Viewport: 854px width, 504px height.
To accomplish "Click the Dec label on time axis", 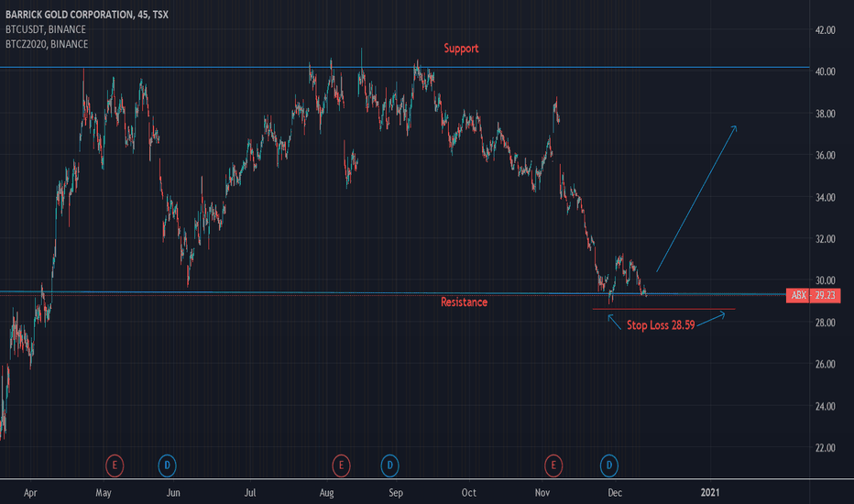I will [x=615, y=493].
